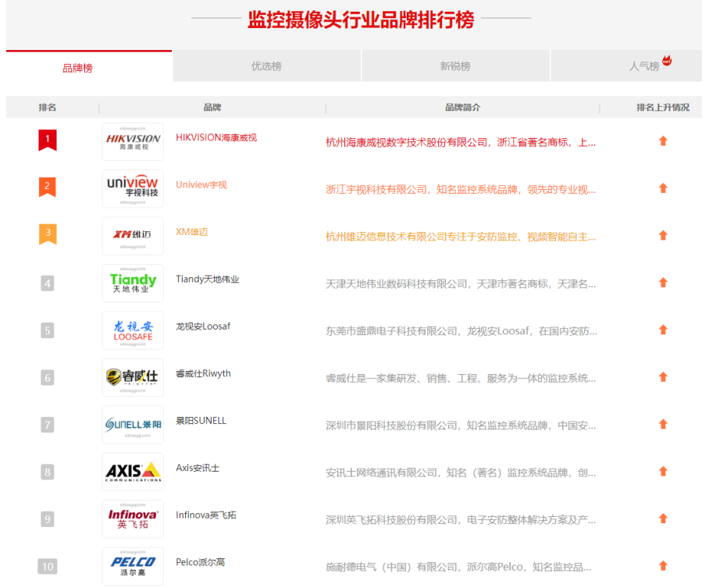Click the HOT badge on 人气榜 tab
The width and height of the screenshot is (709, 588).
pyautogui.click(x=667, y=60)
